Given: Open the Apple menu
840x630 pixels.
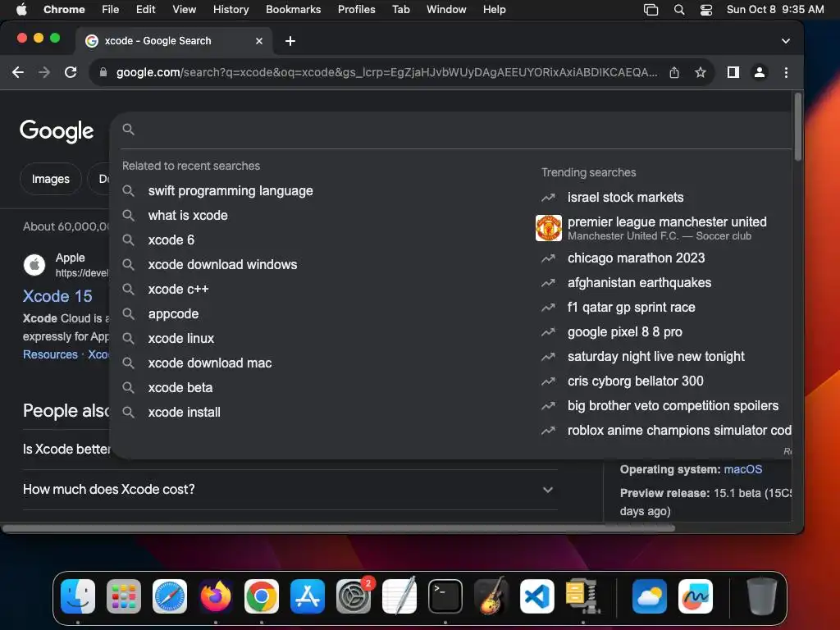Looking at the screenshot, I should point(21,10).
